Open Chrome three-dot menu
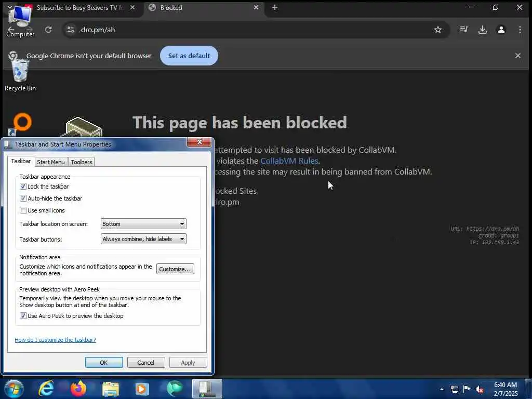The image size is (532, 399). coord(520,30)
